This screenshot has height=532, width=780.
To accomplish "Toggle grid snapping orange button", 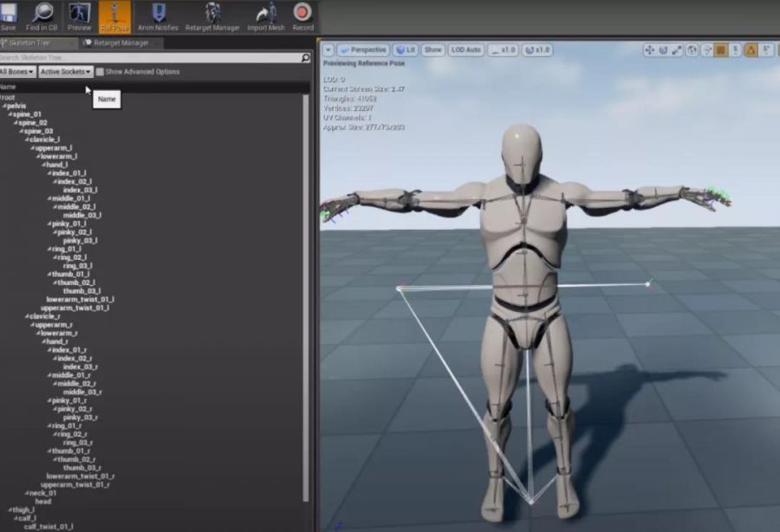I will click(721, 50).
